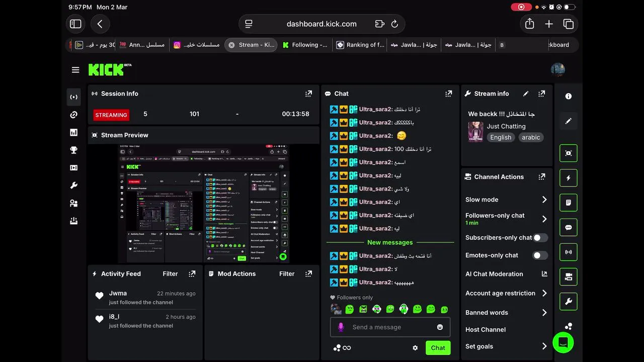Pop out the Mod Actions panel
The height and width of the screenshot is (362, 644).
point(309,274)
